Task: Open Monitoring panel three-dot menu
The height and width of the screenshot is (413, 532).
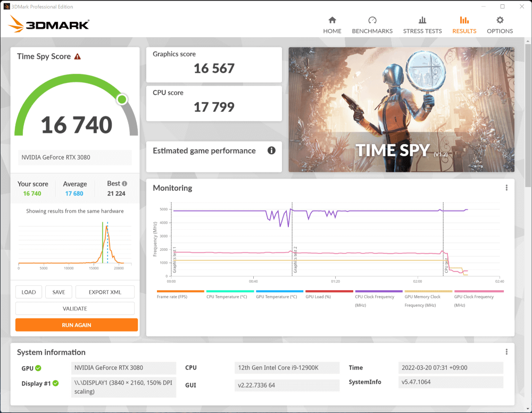Action: 506,188
